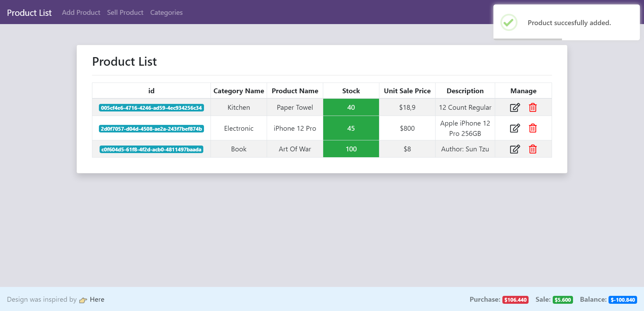Image resolution: width=644 pixels, height=311 pixels.
Task: Click the id badge of iPhone 12 Pro
Action: click(151, 128)
